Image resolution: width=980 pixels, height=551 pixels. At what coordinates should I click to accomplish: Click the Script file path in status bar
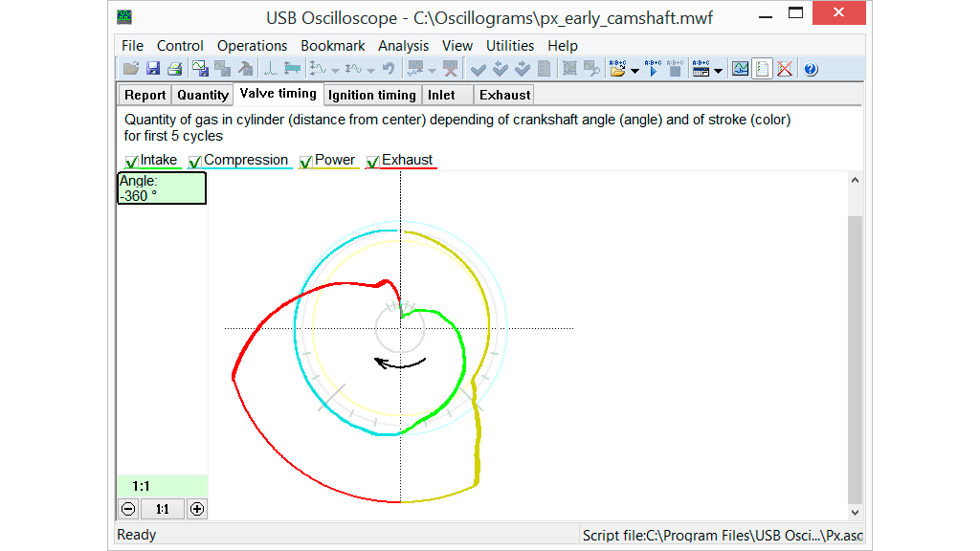coord(723,536)
